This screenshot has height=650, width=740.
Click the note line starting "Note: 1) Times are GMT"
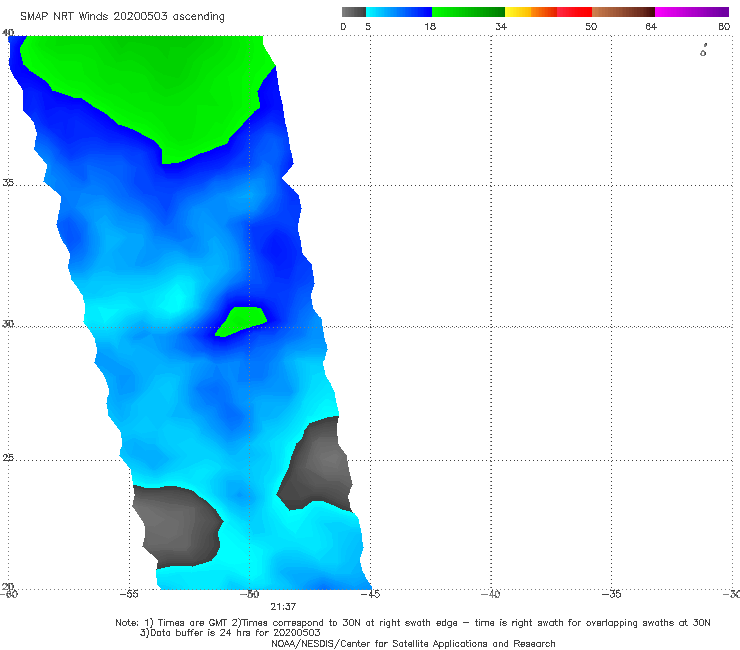click(x=413, y=623)
